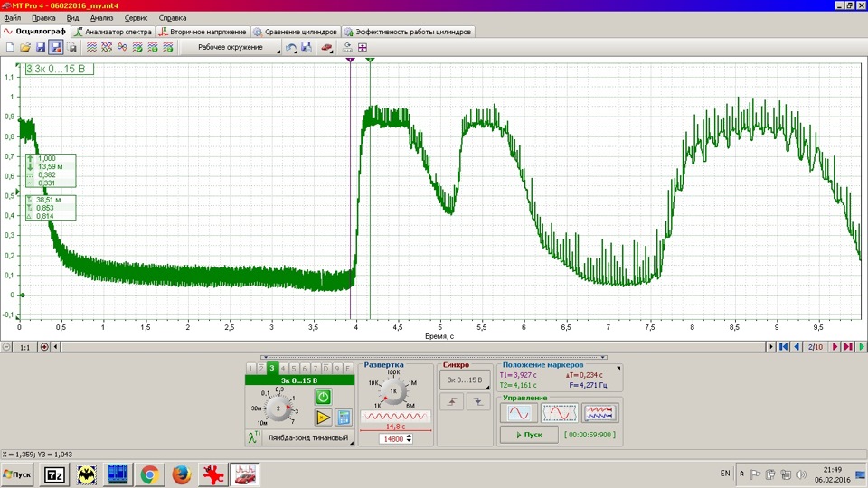The image size is (868, 488).
Task: Open the calculator icon in channel panel
Action: tap(344, 417)
